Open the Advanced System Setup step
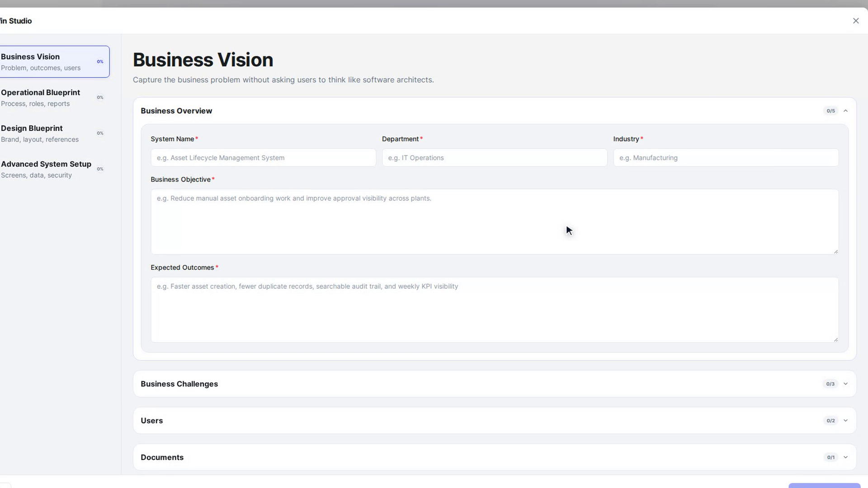 (54, 169)
